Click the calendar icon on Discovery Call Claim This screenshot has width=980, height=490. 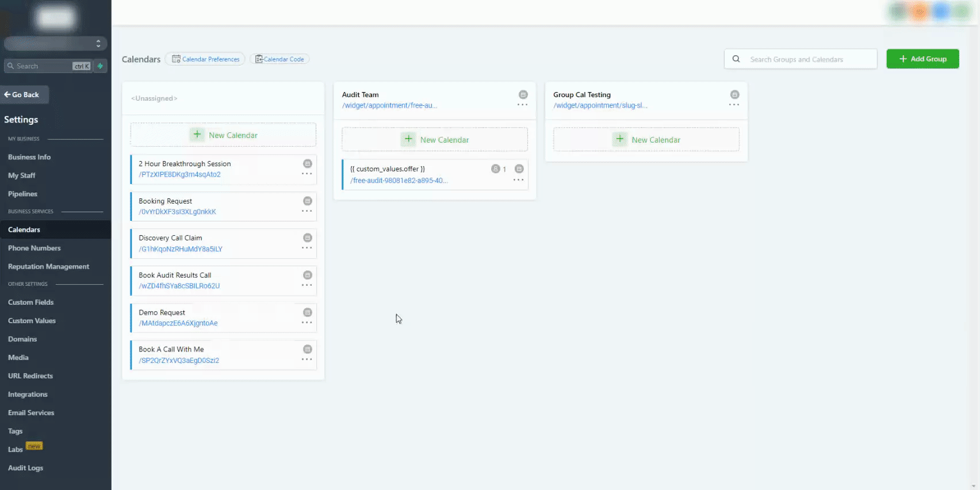[308, 238]
